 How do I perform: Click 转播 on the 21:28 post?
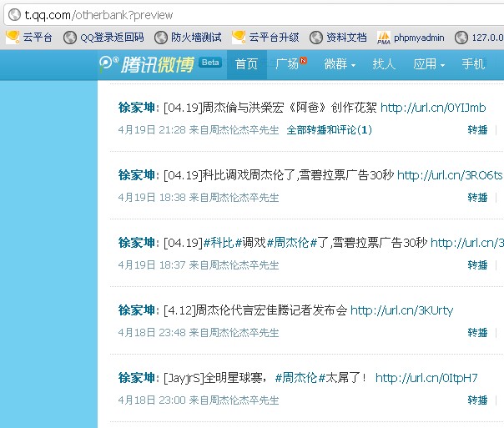(477, 130)
